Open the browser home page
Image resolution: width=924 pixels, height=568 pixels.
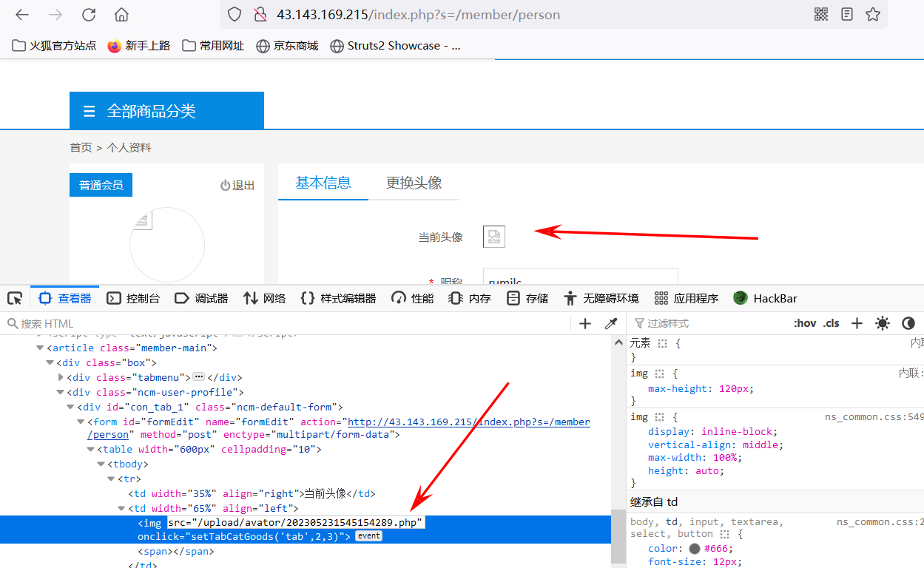[x=121, y=15]
